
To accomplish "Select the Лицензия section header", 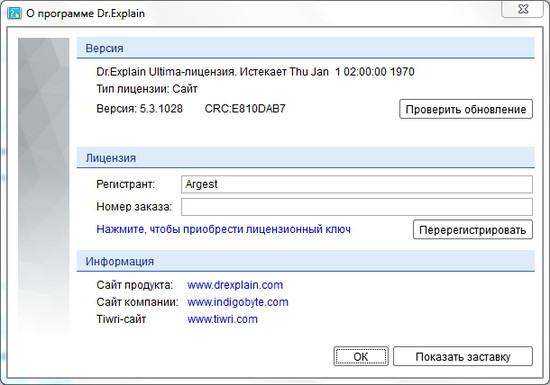I will 306,158.
